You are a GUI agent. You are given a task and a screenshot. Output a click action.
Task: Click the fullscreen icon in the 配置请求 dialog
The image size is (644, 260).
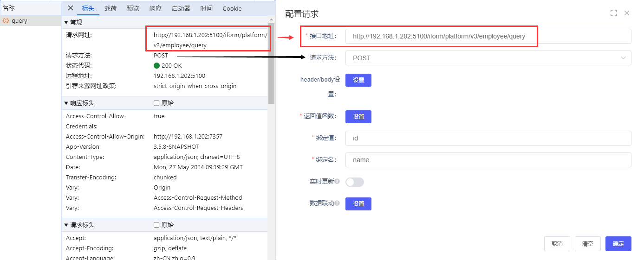point(613,13)
